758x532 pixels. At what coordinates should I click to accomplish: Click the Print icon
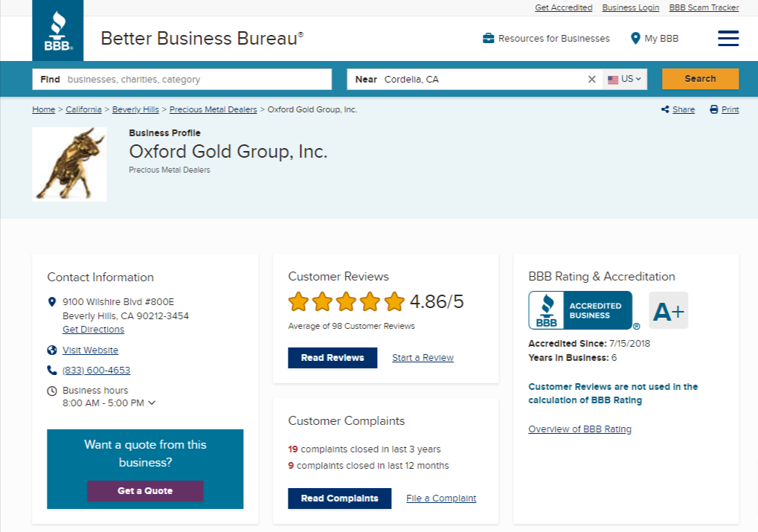point(713,110)
